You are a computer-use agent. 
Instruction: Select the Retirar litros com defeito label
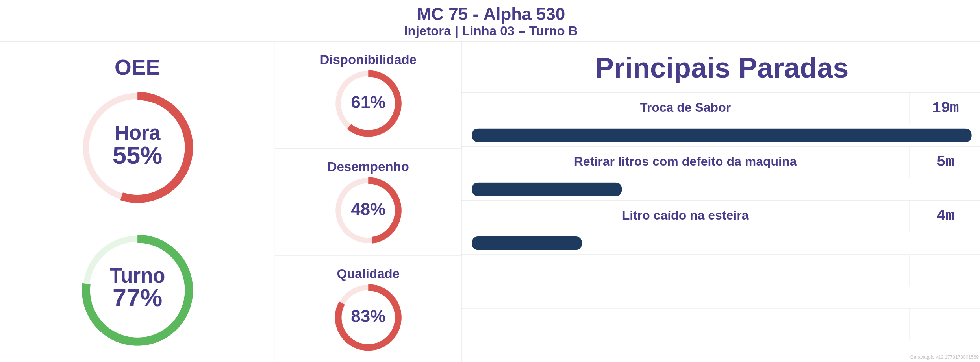[685, 161]
